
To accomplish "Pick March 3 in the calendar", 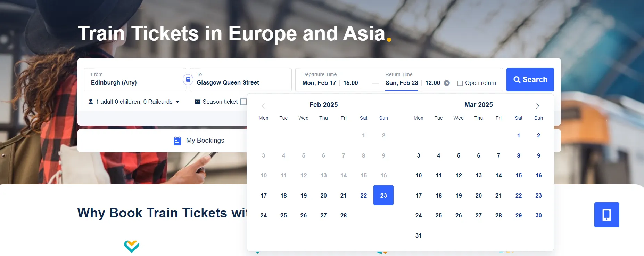I will click(x=419, y=155).
